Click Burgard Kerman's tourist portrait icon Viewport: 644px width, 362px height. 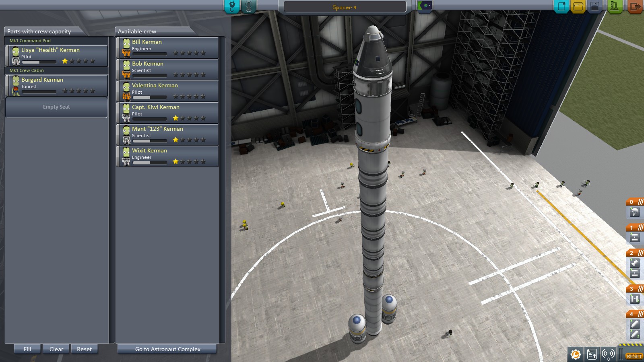point(16,86)
